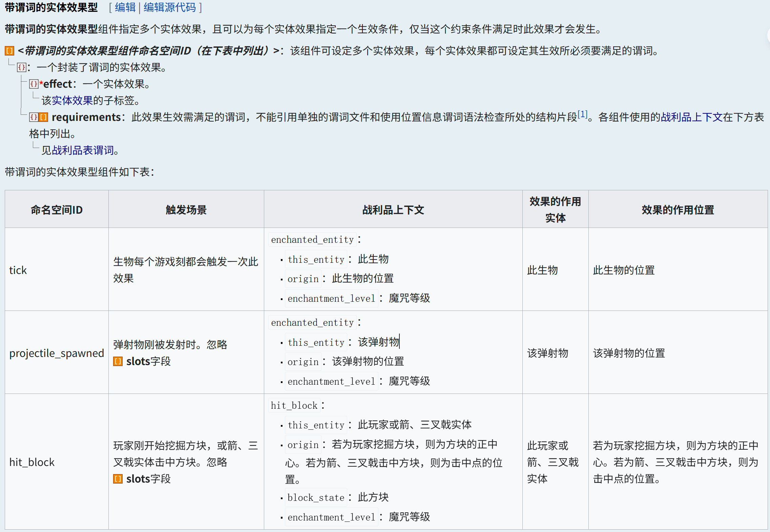This screenshot has height=532, width=770.
Task: Open the 编辑源代码 edit-source link
Action: pos(170,7)
